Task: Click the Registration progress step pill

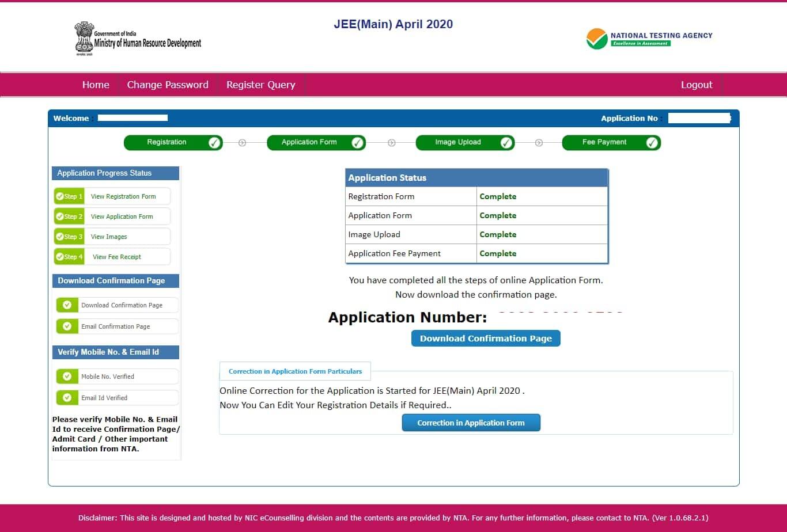Action: 173,143
